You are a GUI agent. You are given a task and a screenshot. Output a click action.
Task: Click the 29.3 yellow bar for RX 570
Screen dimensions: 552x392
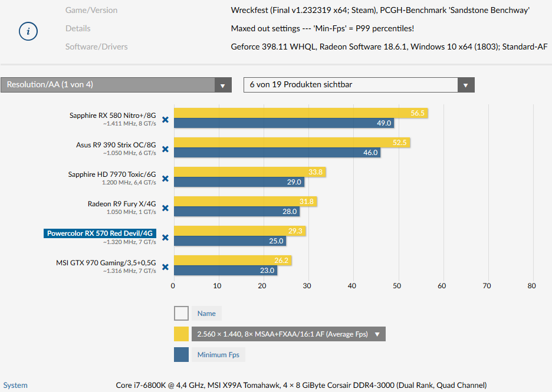tap(240, 231)
